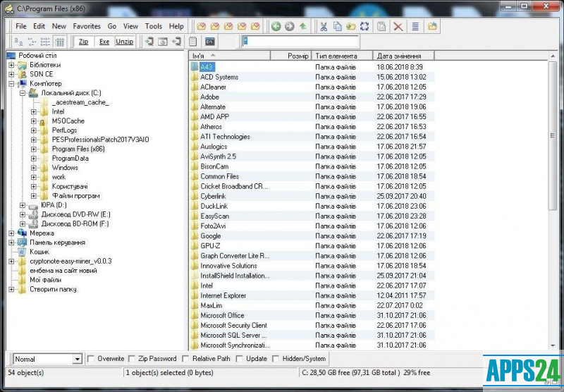Screen dimensions: 564x392
Task: Select the Google folder row
Action: (312, 236)
